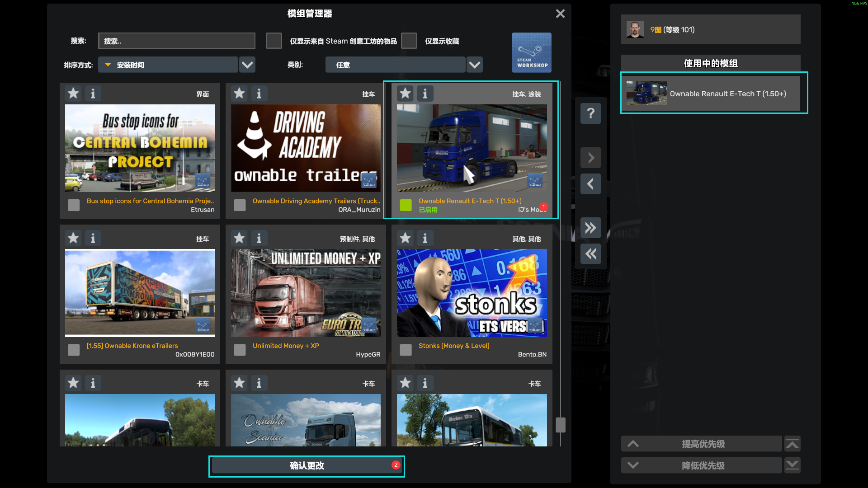Move mod to bottom priority icon
Viewport: 868px width, 488px height.
pyautogui.click(x=793, y=465)
